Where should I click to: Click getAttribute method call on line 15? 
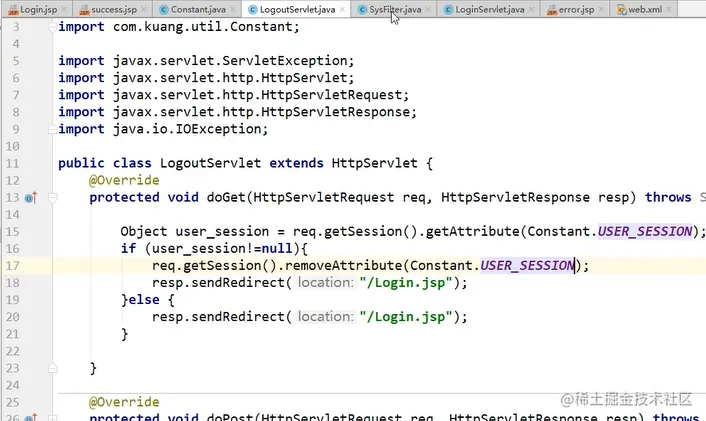(x=472, y=231)
